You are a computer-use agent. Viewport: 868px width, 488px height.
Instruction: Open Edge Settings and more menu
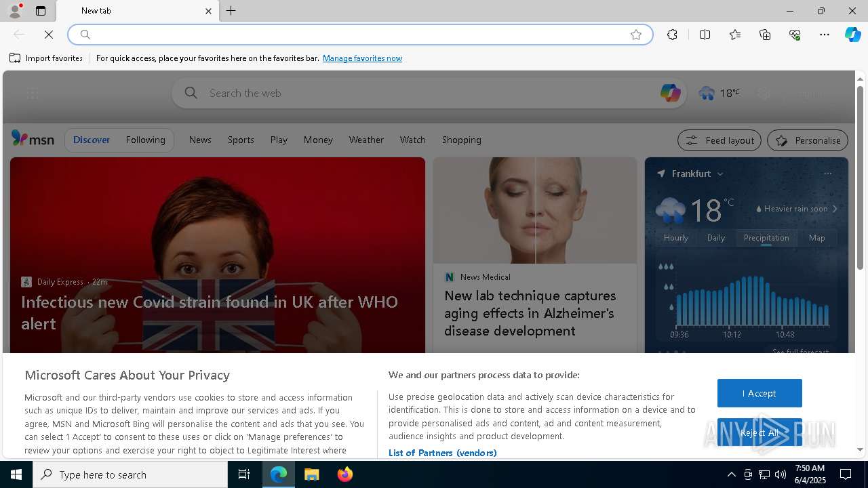825,35
